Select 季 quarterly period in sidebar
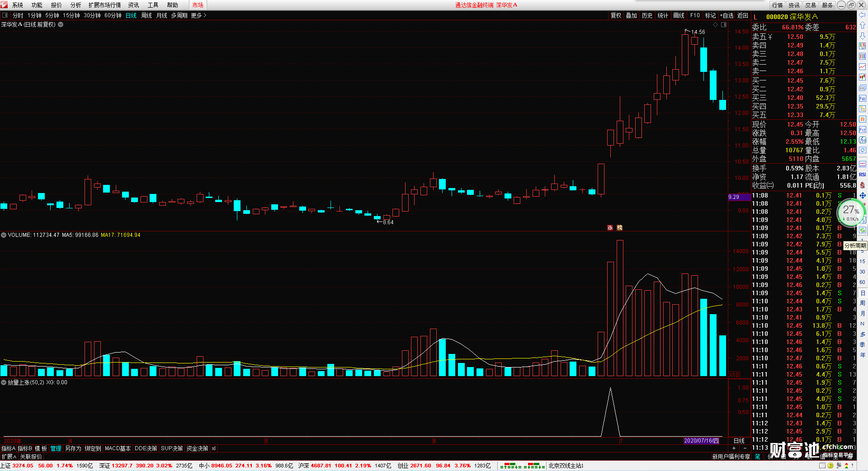Image resolution: width=868 pixels, height=471 pixels. pos(863,345)
